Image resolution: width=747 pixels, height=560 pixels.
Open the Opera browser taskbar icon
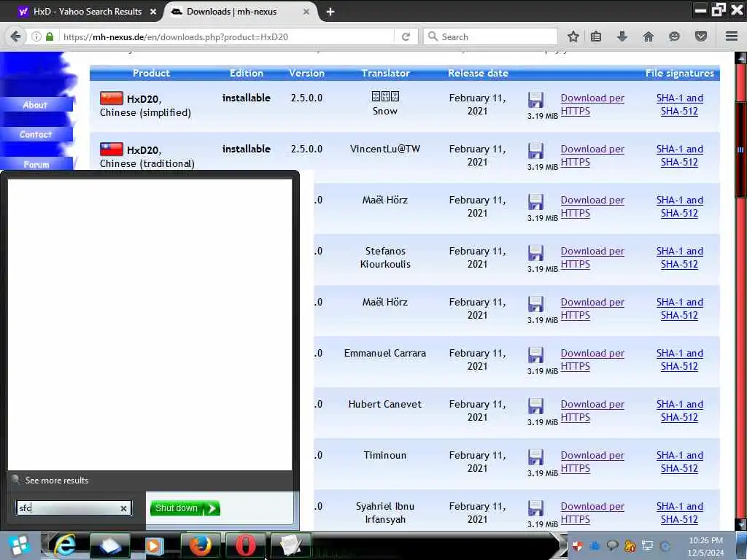245,545
